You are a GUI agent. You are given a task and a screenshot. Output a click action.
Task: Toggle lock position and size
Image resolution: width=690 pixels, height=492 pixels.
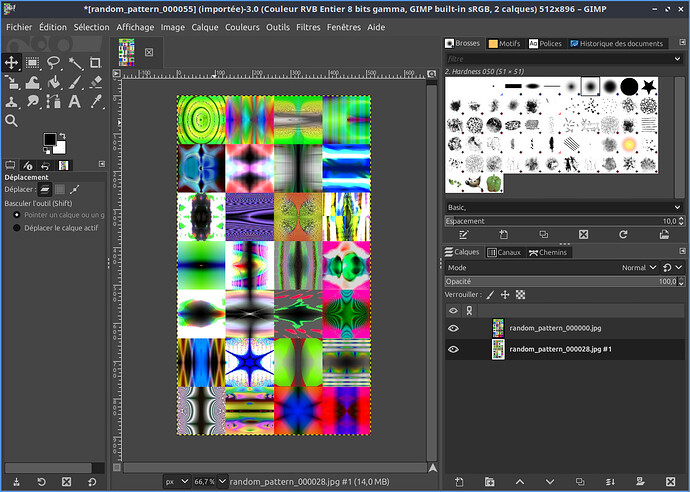pos(505,295)
